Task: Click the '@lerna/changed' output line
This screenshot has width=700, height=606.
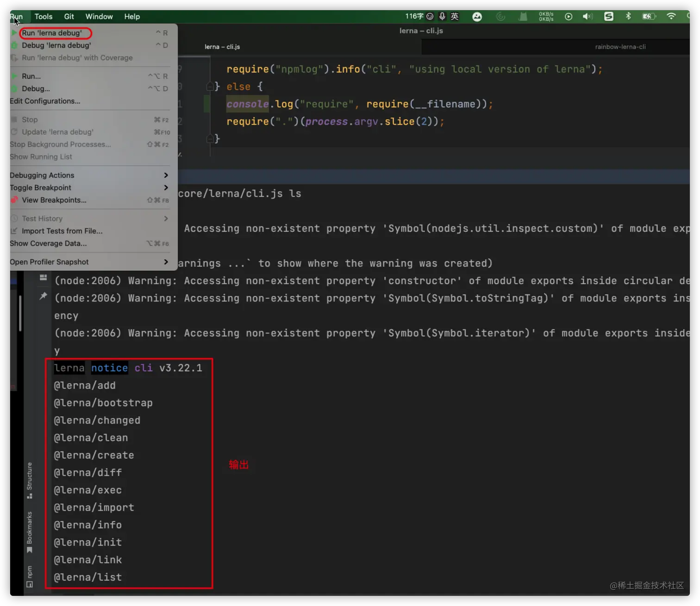Action: [97, 421]
